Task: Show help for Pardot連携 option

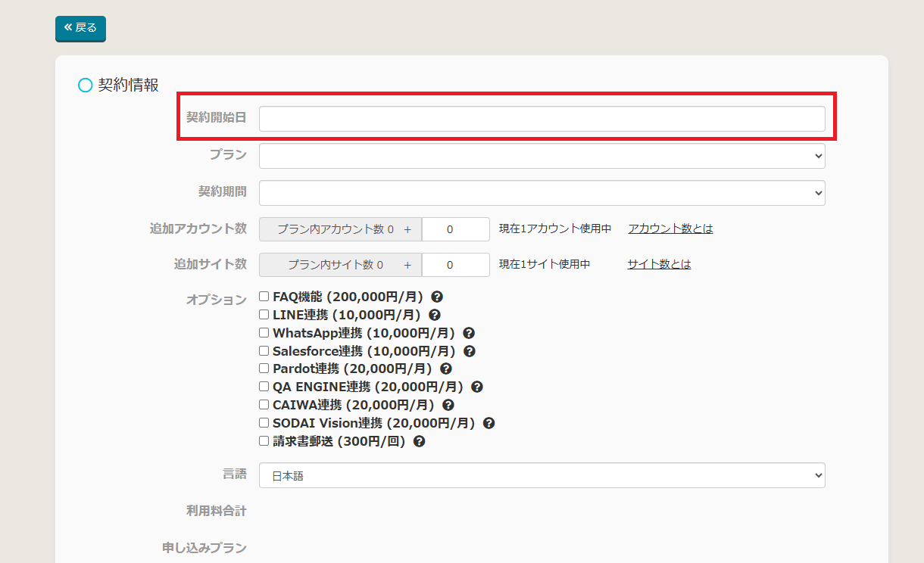Action: pyautogui.click(x=446, y=369)
